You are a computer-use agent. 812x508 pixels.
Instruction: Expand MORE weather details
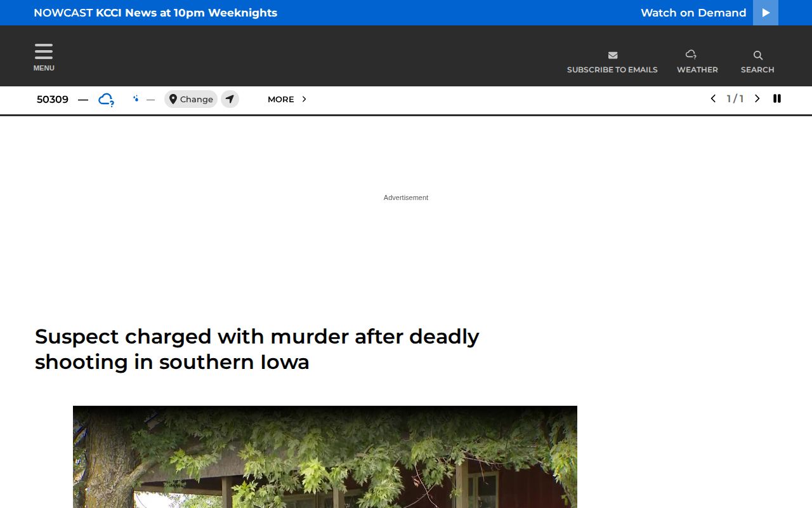[x=287, y=99]
